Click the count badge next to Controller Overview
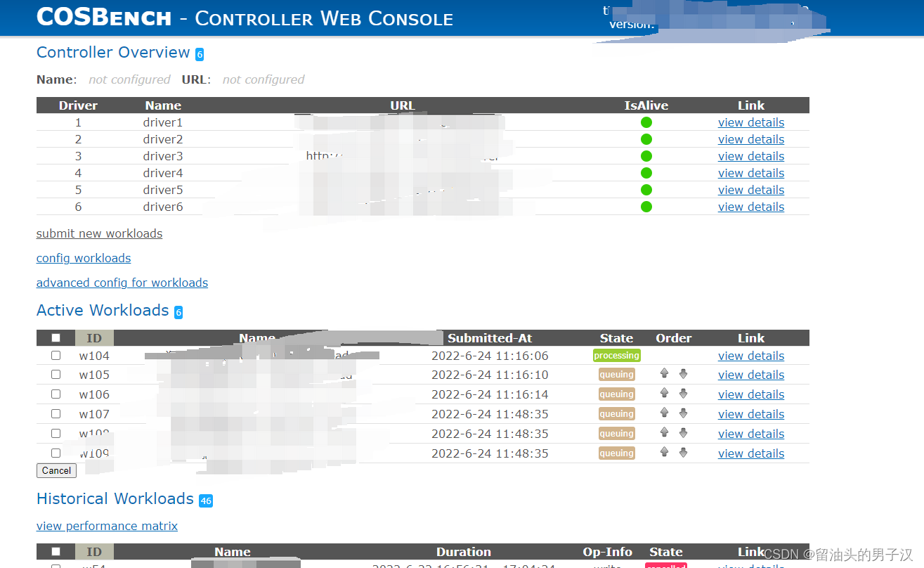The height and width of the screenshot is (568, 924). (x=199, y=53)
